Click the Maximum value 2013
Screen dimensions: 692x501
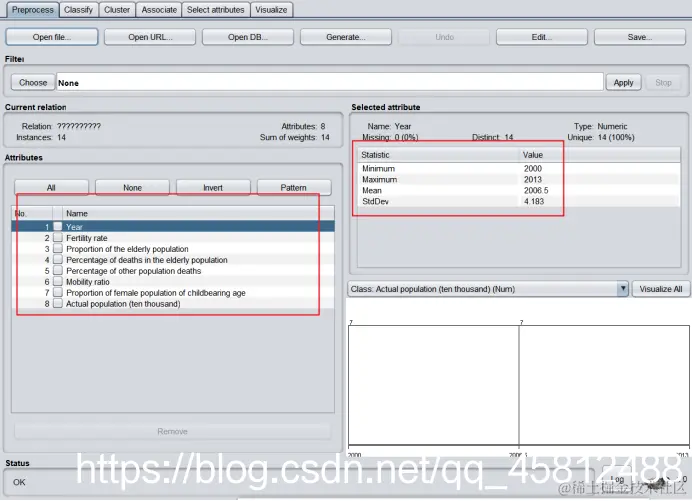533,180
